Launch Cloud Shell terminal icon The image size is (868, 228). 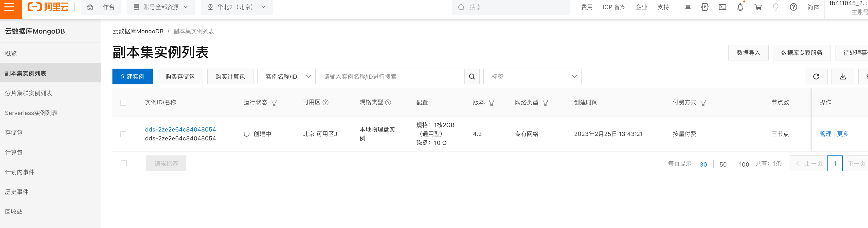coord(723,7)
